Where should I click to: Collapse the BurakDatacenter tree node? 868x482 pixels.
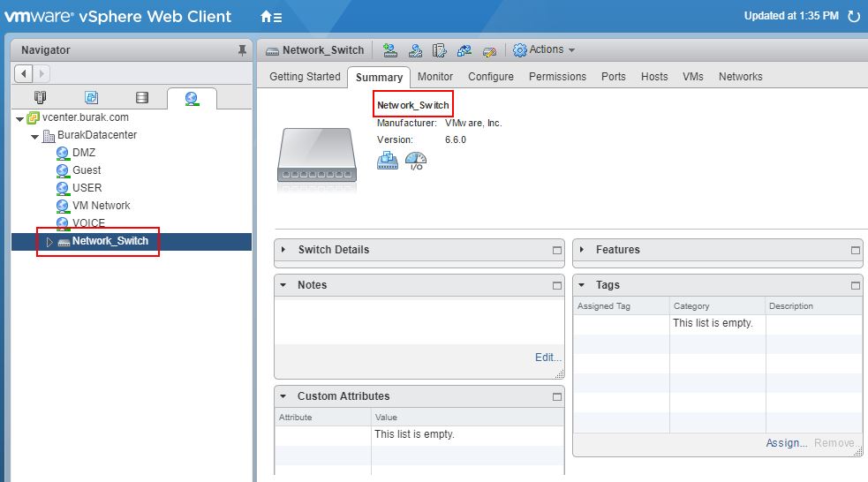pyautogui.click(x=34, y=136)
